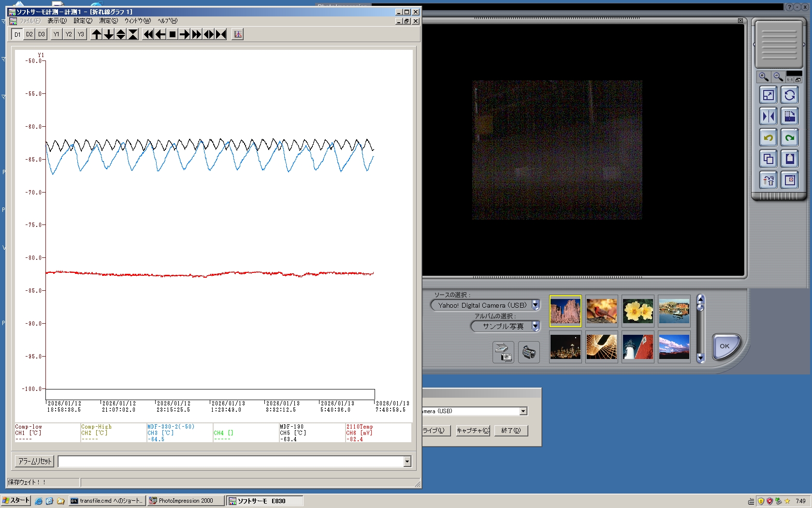Open dropdown next to アラームリセット button
The image size is (812, 508).
(407, 462)
